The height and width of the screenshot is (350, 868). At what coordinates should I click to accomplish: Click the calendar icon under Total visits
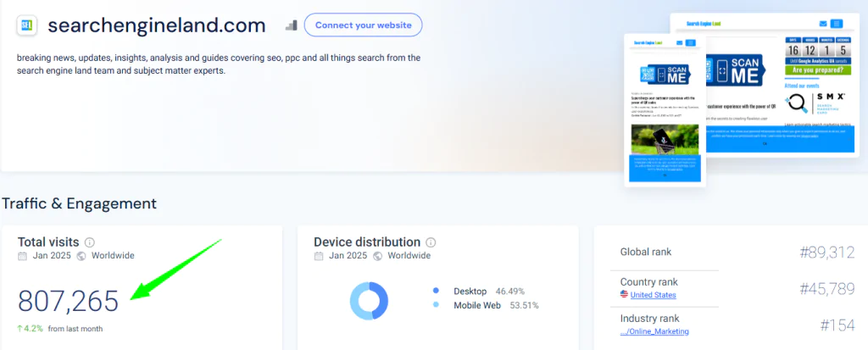pos(22,256)
